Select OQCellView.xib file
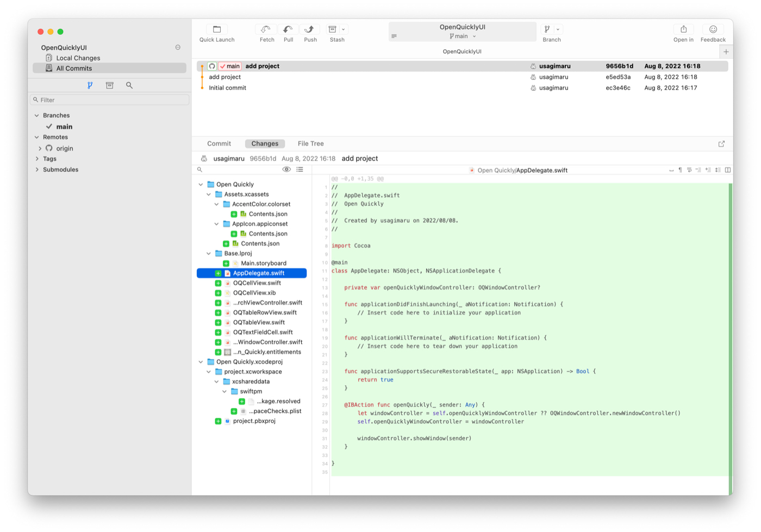 pyautogui.click(x=254, y=293)
